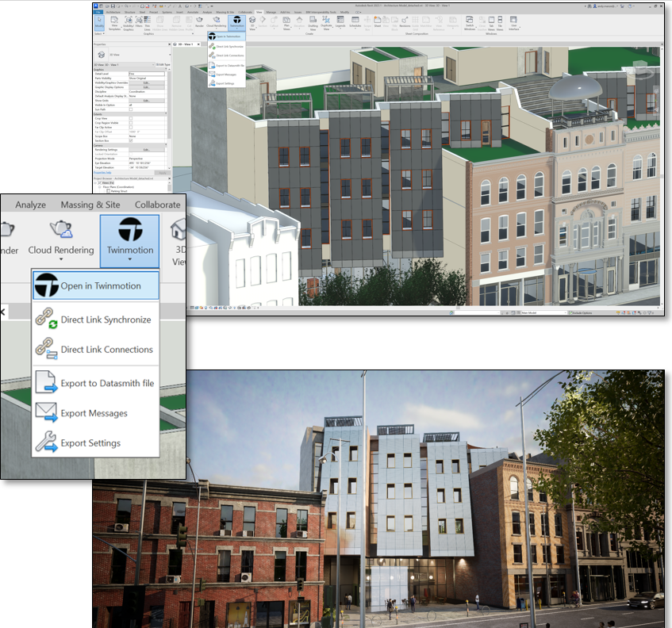
Task: Enable the Sun Path checkbox
Action: coord(131,108)
